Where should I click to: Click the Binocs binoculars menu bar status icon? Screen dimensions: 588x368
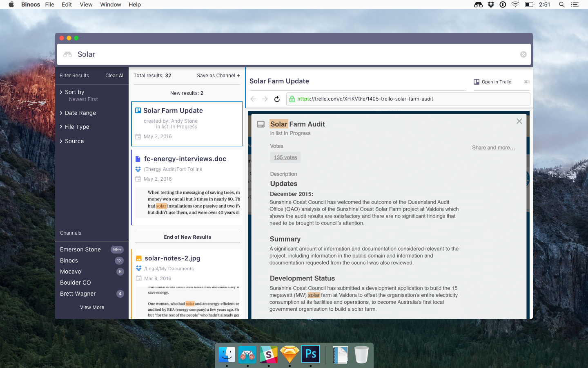478,4
